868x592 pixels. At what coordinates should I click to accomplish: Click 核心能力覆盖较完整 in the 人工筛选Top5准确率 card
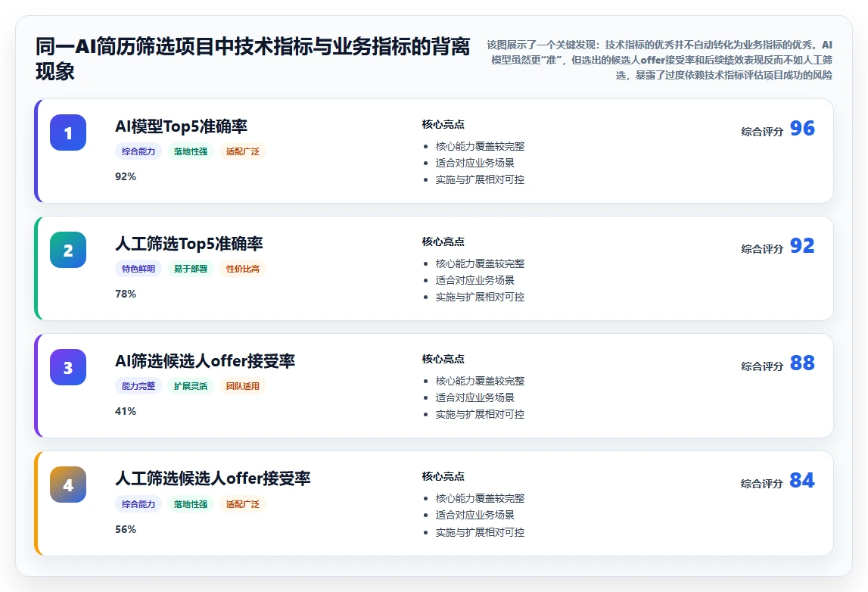[x=480, y=264]
